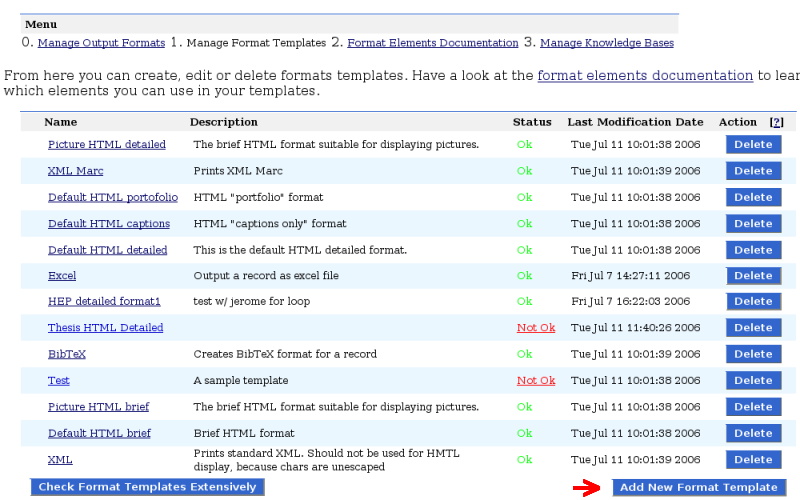Screen dimensions: 800x500
Task: Click the format elements documentation link in the intro text
Action: click(645, 76)
